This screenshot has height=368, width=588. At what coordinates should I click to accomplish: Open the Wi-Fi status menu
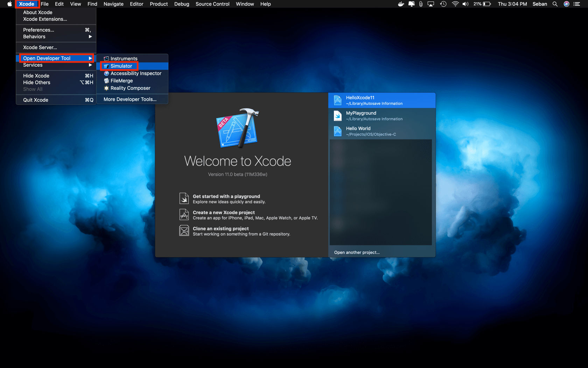tap(455, 4)
